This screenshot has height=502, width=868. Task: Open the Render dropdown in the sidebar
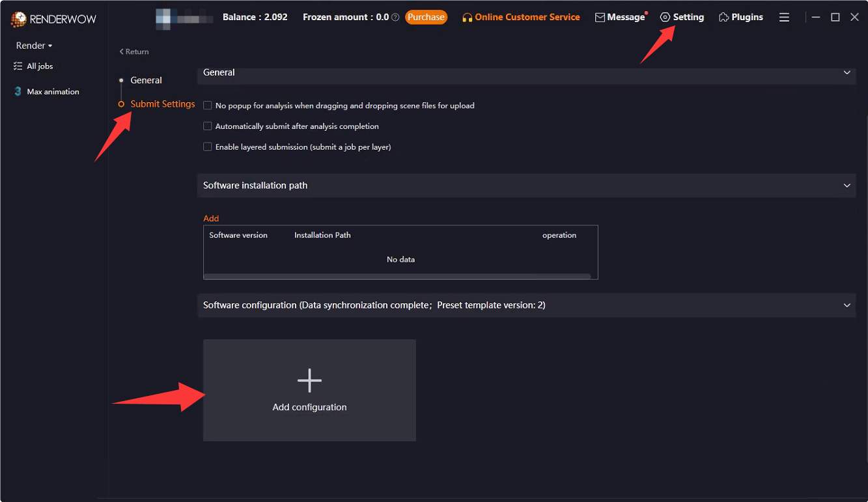pyautogui.click(x=33, y=46)
